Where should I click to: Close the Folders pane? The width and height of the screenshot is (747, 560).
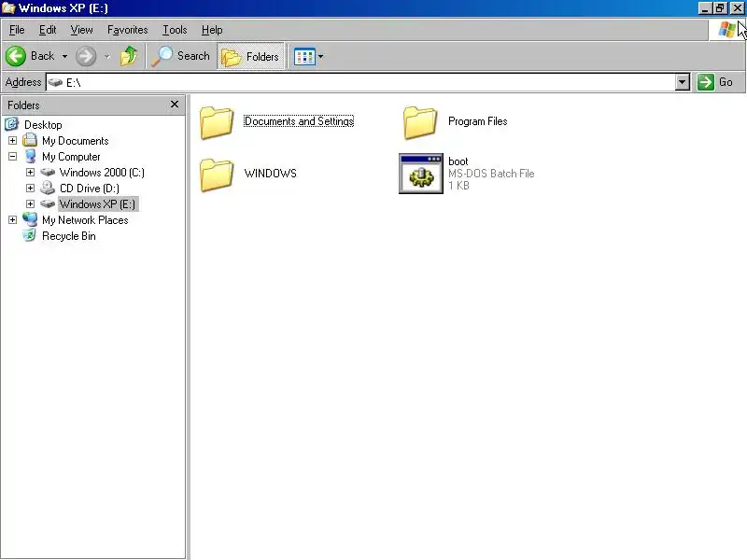coord(175,105)
